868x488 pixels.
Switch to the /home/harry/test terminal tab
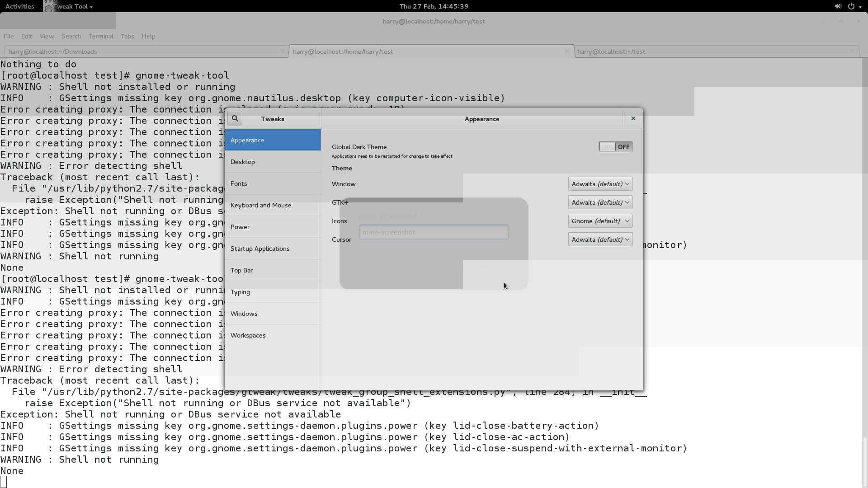[431, 52]
